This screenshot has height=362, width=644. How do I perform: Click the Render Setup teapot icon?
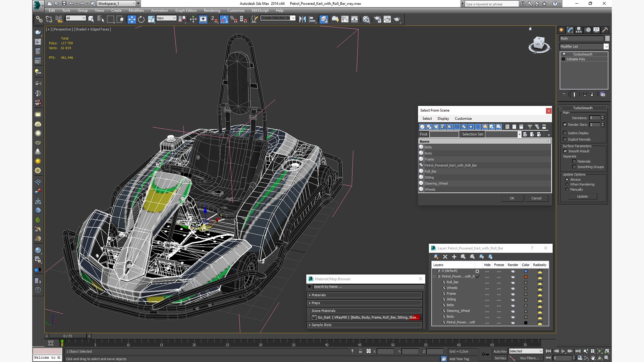(377, 19)
